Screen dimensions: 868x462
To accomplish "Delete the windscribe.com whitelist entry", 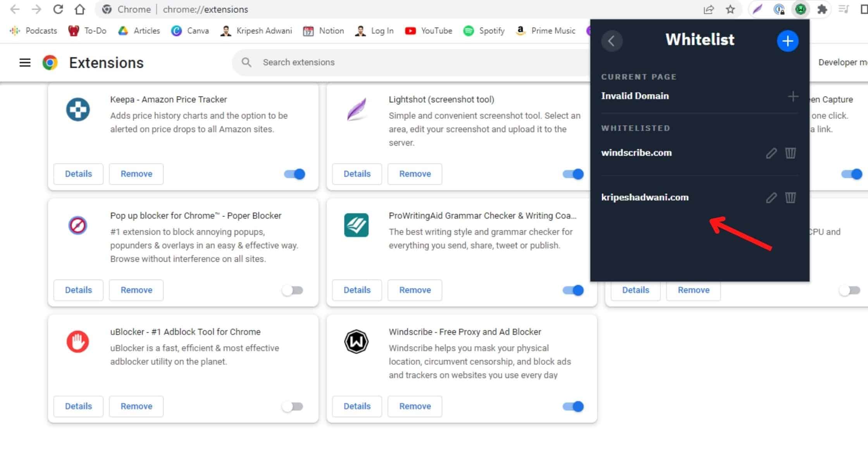I will (x=790, y=153).
